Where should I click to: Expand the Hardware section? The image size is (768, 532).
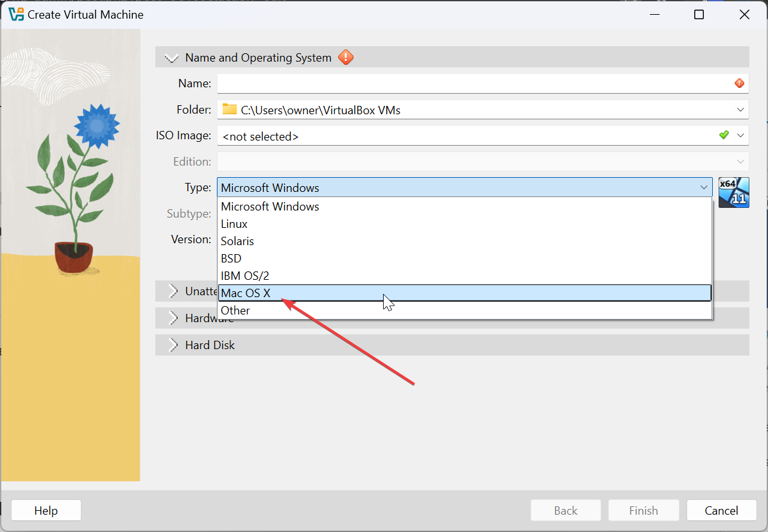tap(172, 318)
